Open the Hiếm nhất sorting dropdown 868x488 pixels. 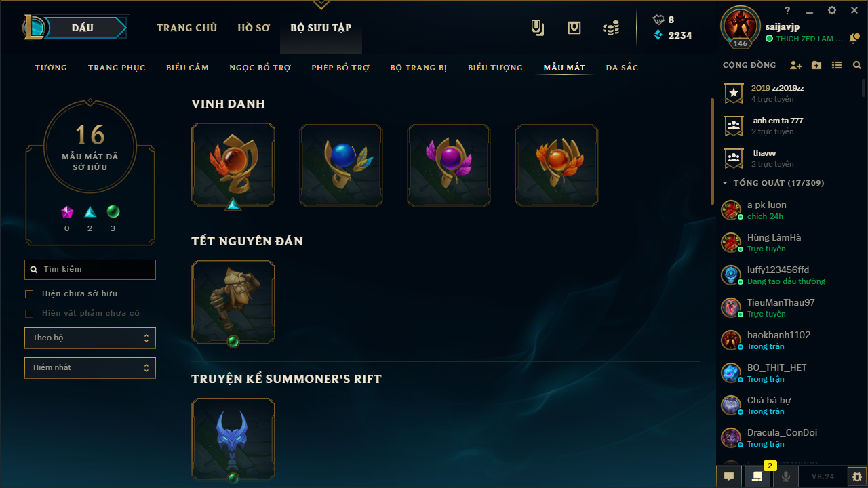tap(90, 368)
